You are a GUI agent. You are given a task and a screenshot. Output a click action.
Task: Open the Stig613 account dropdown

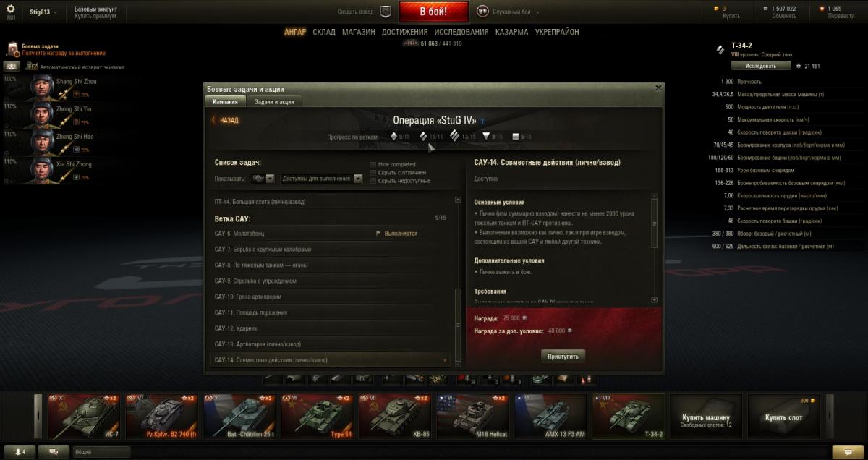coord(44,12)
